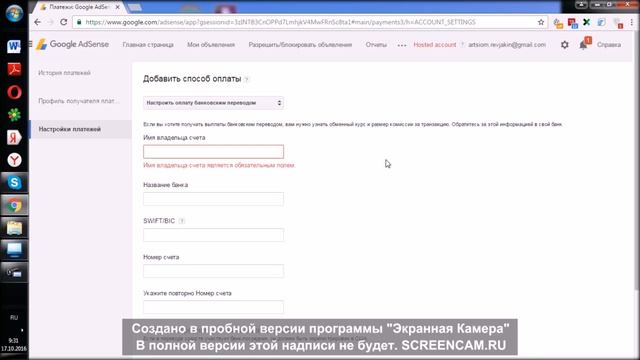Image resolution: width=640 pixels, height=360 pixels.
Task: Launch Yandex Browser Y icon in the taskbar
Action: (14, 160)
